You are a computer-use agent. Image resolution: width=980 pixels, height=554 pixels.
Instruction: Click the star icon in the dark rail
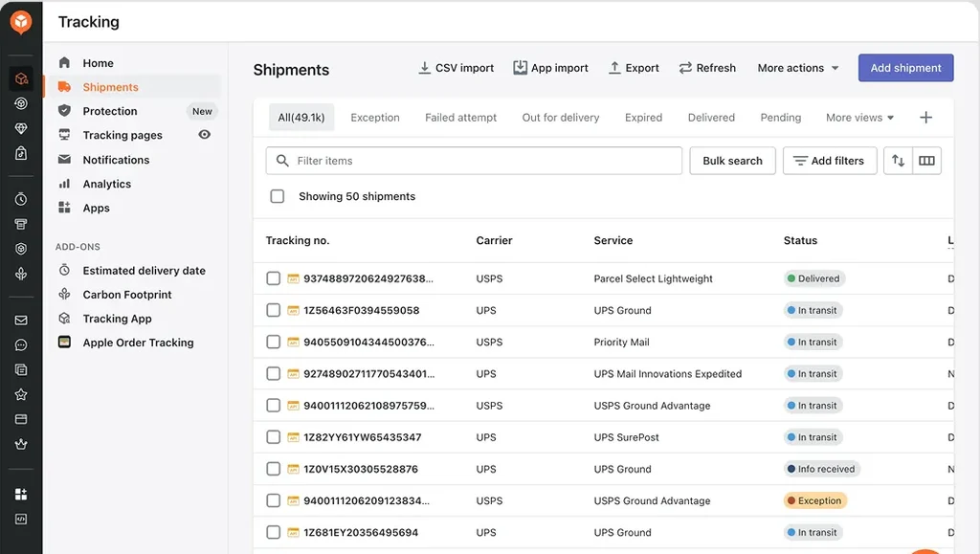pyautogui.click(x=21, y=394)
